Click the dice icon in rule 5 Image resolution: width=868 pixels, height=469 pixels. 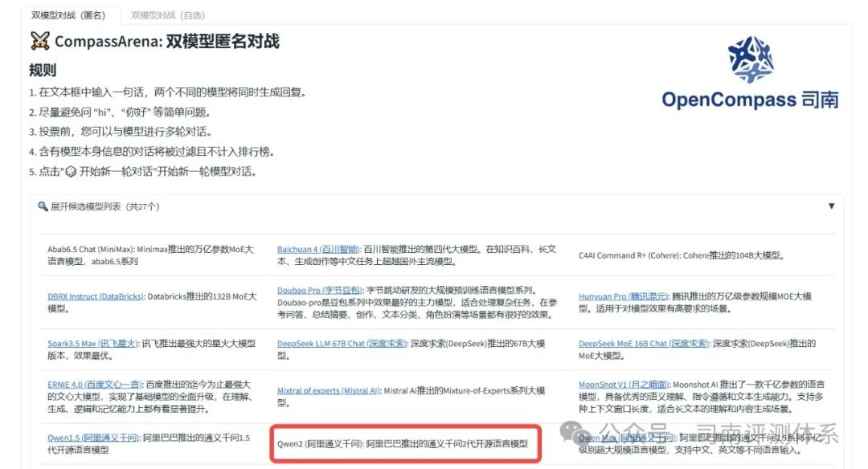pyautogui.click(x=71, y=172)
